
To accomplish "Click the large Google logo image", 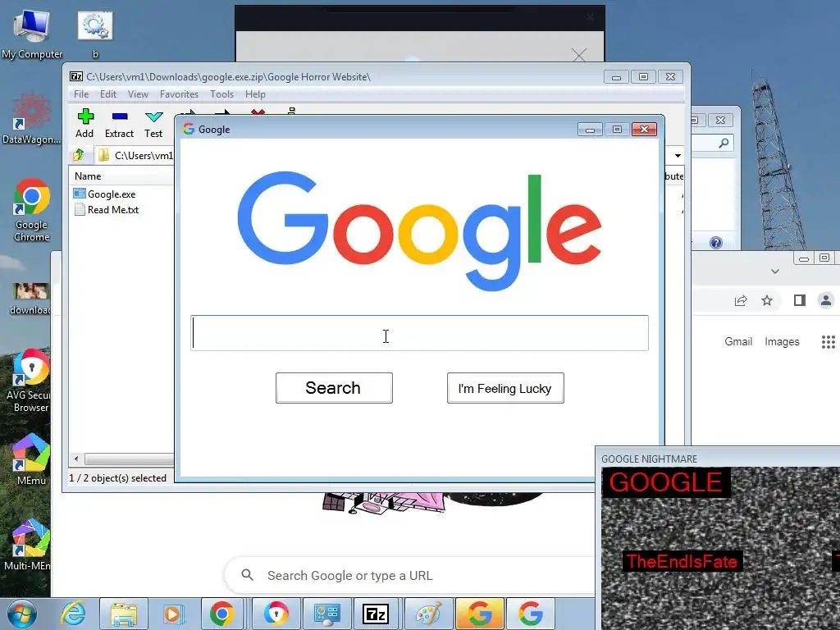I will point(419,231).
